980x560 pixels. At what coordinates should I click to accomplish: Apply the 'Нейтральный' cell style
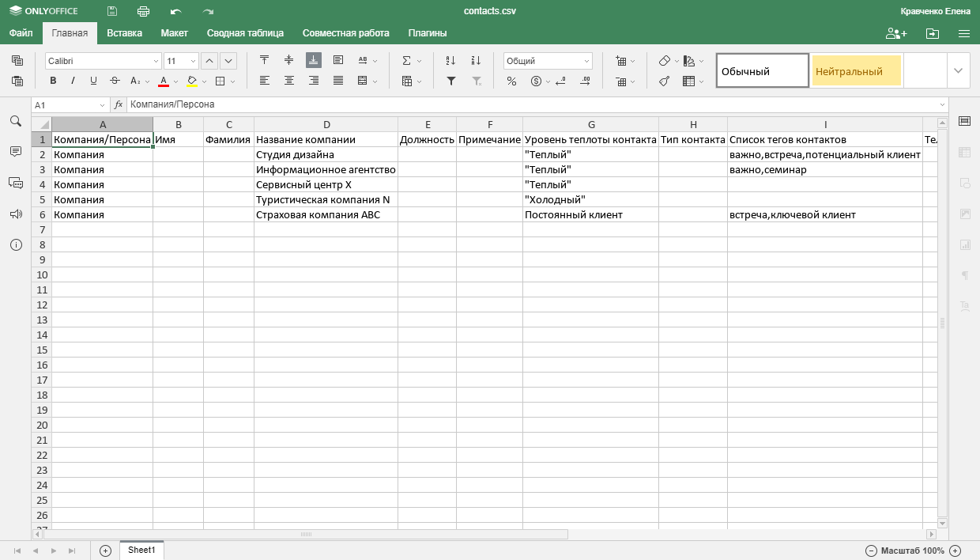coord(857,70)
